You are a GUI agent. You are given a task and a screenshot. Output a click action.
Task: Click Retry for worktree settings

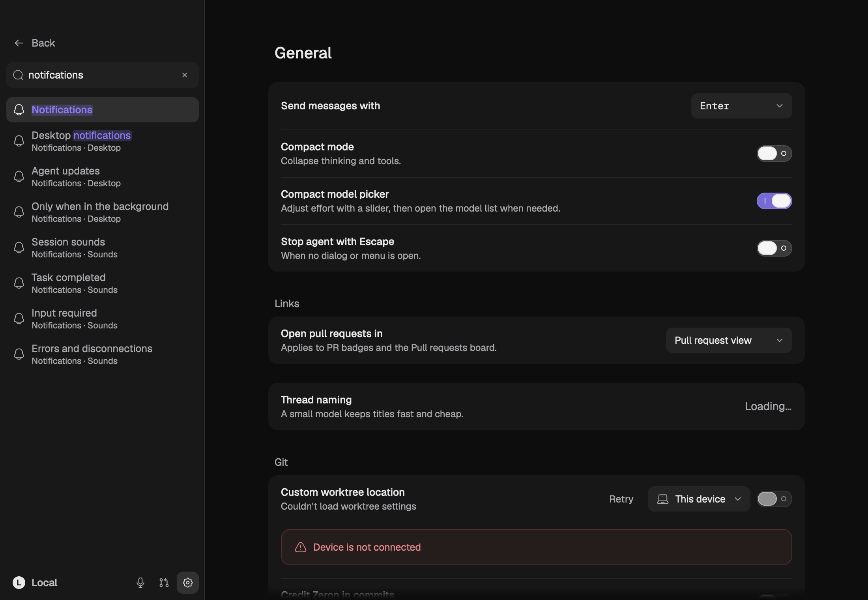[x=621, y=499]
